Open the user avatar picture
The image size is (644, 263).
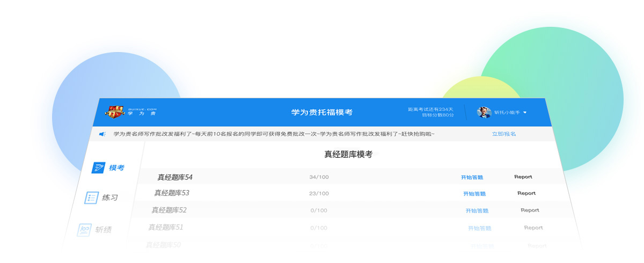click(484, 112)
